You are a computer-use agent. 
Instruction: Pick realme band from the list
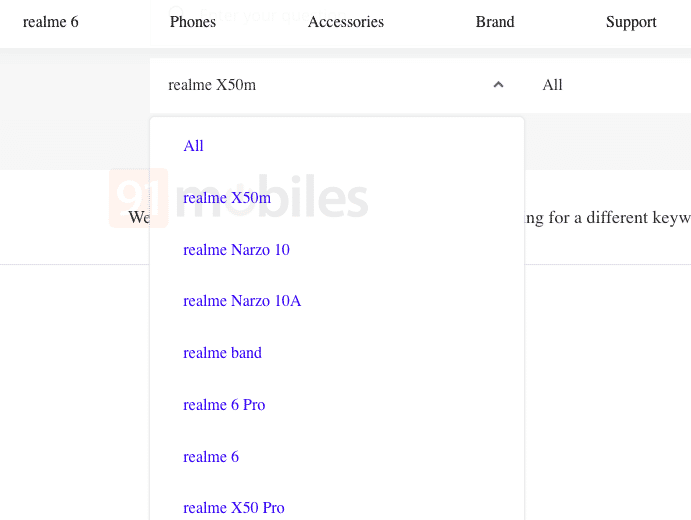[x=222, y=353]
